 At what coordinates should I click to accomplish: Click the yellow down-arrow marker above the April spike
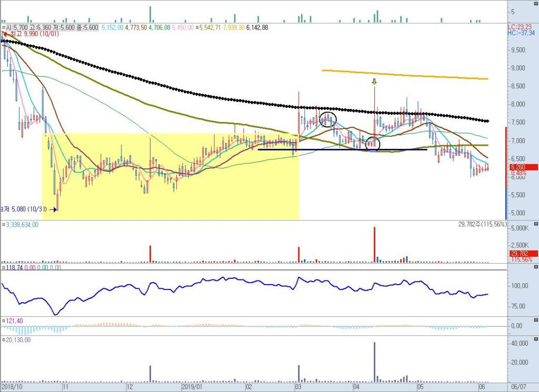[374, 82]
